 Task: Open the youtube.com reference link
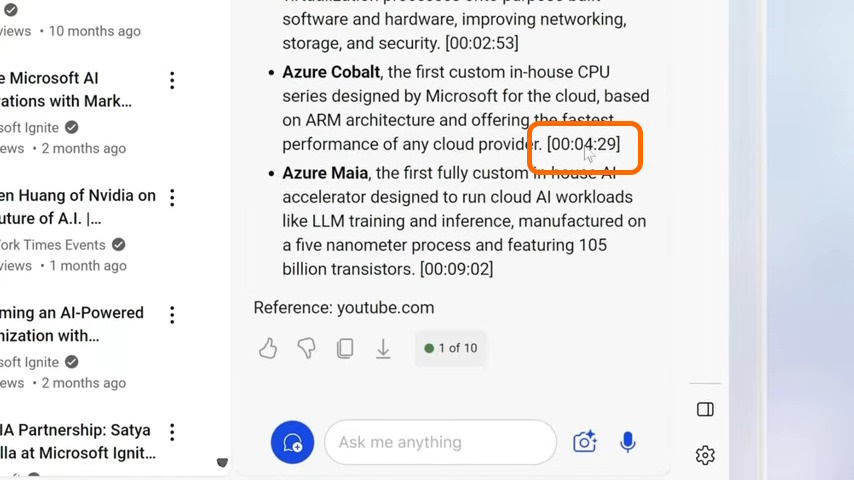click(x=385, y=307)
